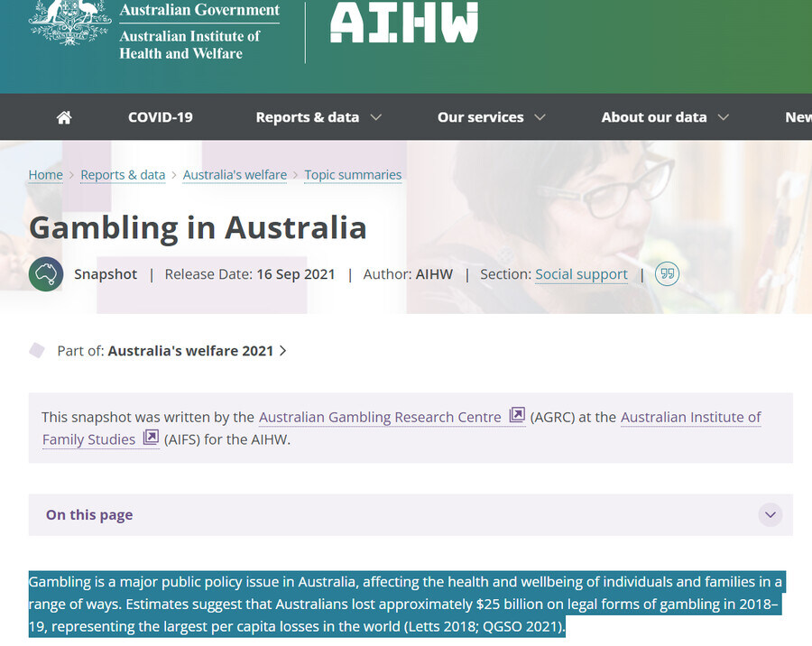The width and height of the screenshot is (812, 646).
Task: Expand the About our data menu
Action: [x=664, y=117]
